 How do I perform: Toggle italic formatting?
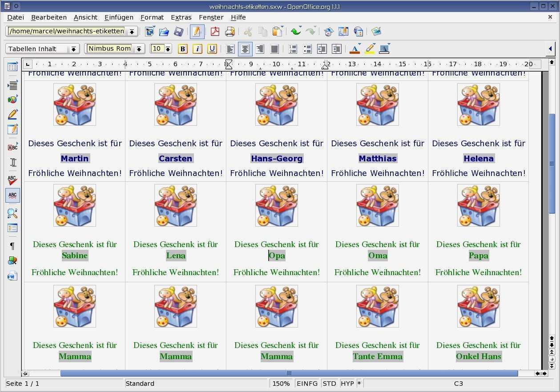coord(197,49)
